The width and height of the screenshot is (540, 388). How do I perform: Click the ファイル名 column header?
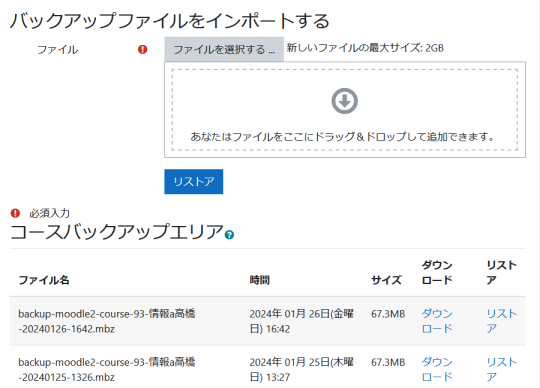44,280
